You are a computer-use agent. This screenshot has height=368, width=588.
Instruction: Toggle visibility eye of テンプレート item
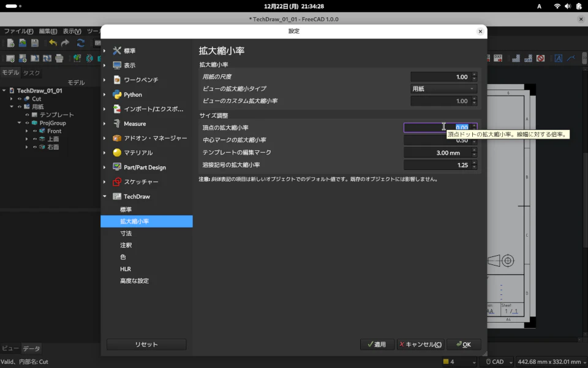[x=27, y=115]
